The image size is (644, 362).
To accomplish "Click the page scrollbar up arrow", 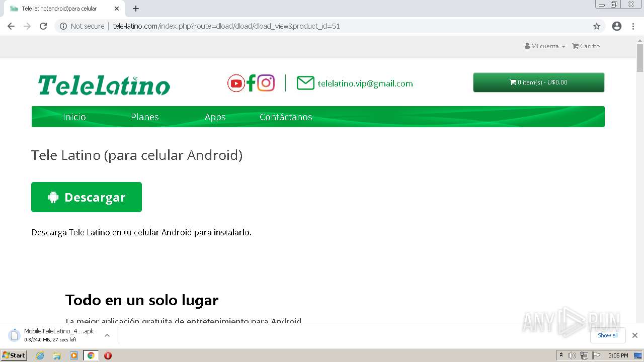I will [x=639, y=40].
